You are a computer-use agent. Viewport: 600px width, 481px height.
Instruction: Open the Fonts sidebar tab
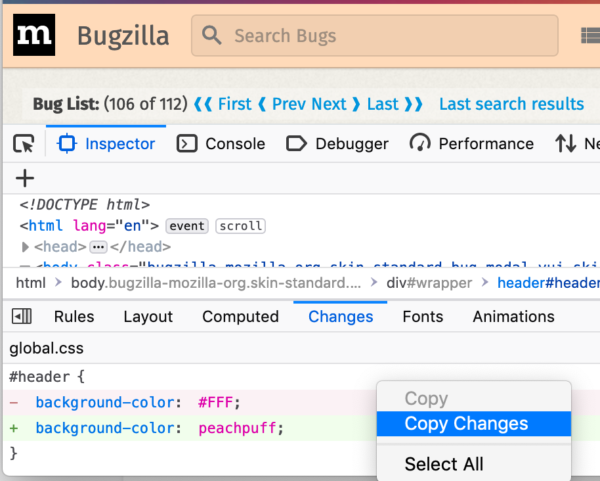pos(422,317)
